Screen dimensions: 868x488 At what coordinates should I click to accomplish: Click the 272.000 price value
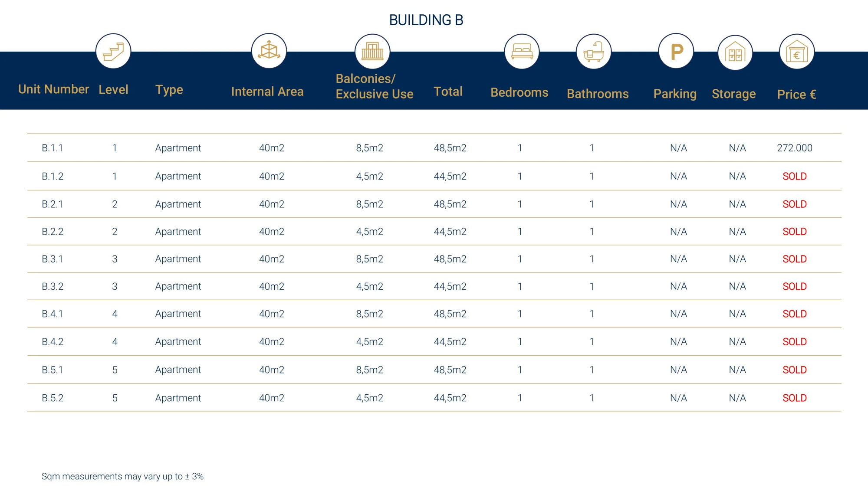coord(795,148)
